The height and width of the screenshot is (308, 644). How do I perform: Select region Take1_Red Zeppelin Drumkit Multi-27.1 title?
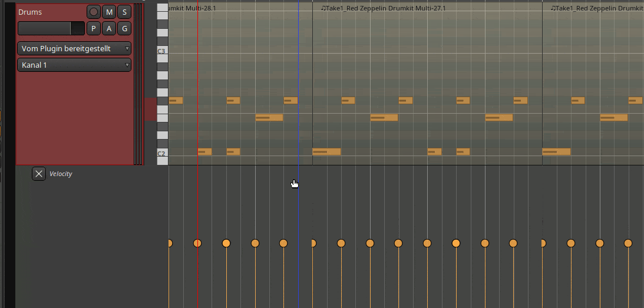click(383, 8)
